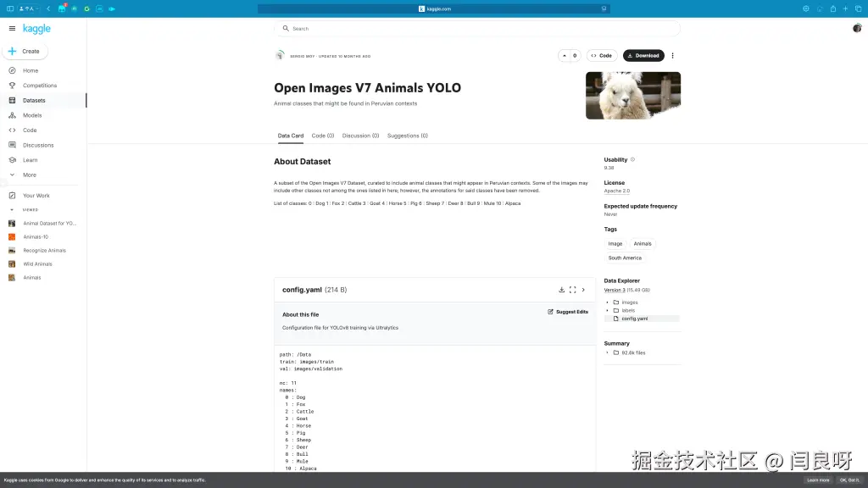
Task: Toggle the browser sidebar panel icon
Action: tap(10, 8)
